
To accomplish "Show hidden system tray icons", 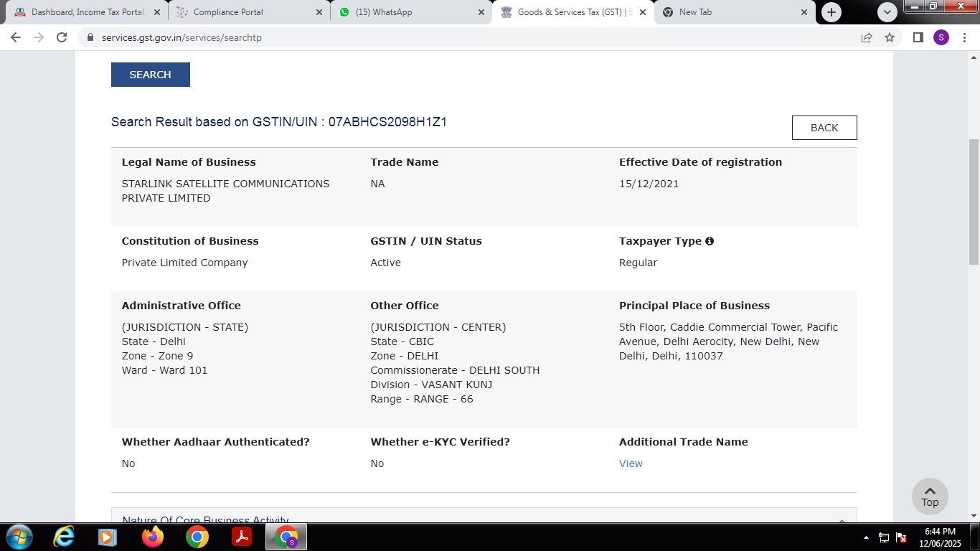I will (x=866, y=537).
